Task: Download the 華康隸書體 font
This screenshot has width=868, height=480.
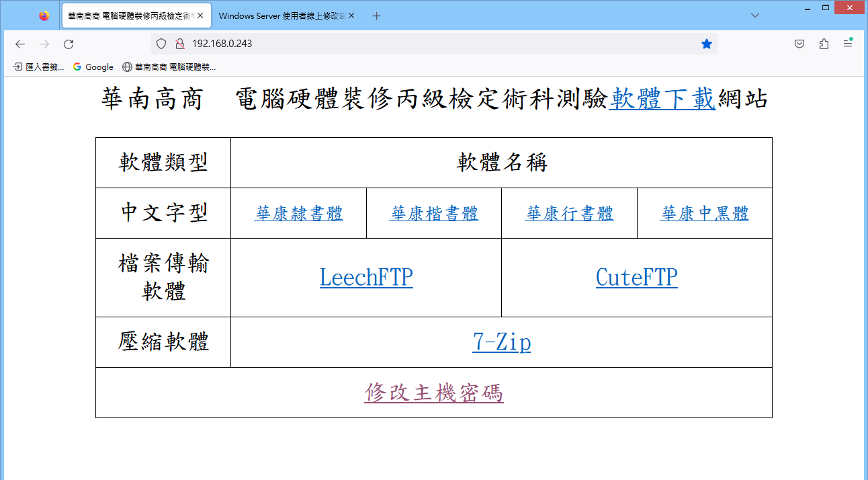Action: pos(299,214)
